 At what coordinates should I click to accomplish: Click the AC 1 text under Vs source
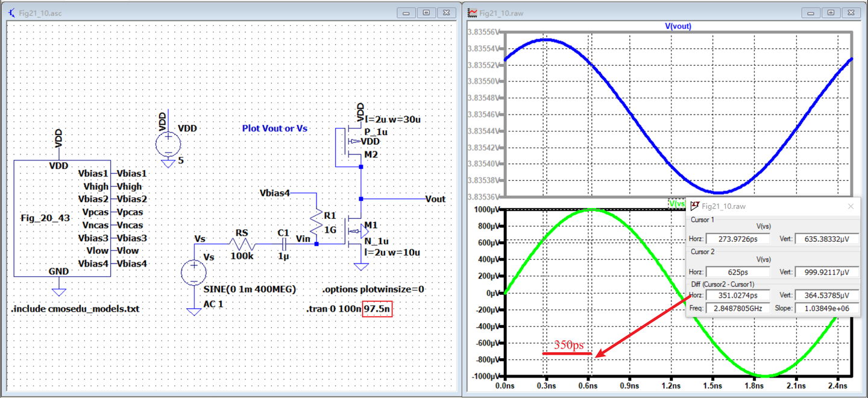tap(213, 303)
